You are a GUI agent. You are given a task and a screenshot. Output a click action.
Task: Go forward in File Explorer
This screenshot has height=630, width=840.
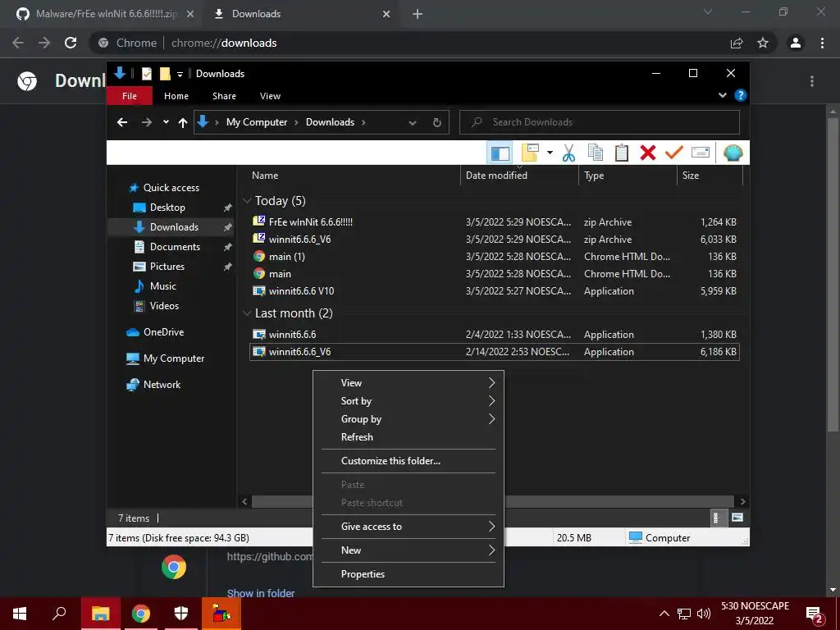click(146, 122)
